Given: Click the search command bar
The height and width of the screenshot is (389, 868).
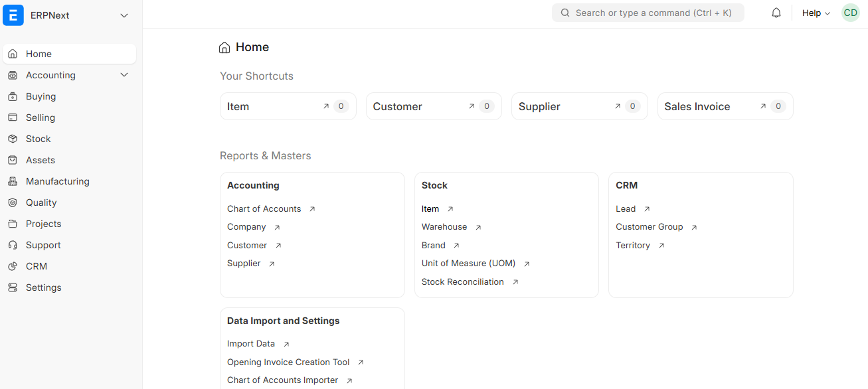Looking at the screenshot, I should [648, 12].
